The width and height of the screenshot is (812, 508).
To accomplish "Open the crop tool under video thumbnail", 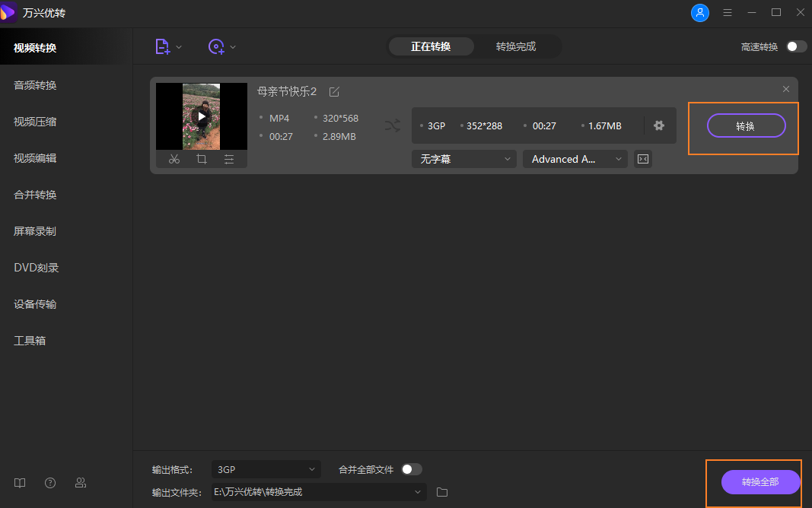I will (202, 159).
